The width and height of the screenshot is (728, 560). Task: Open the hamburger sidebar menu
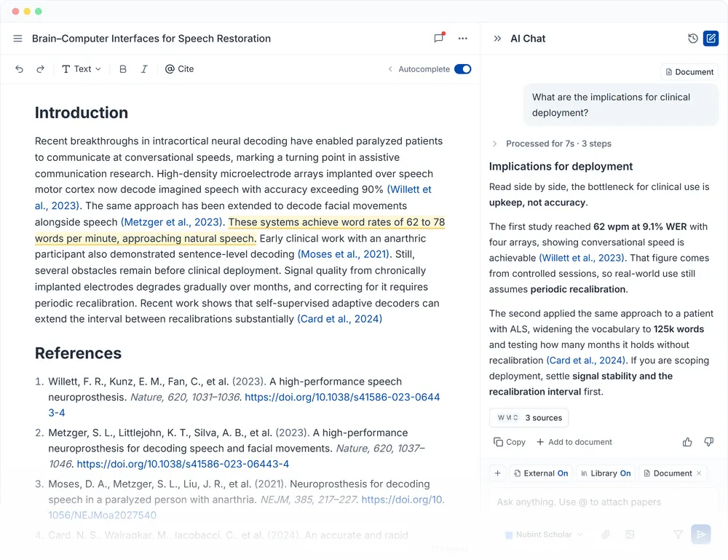pyautogui.click(x=17, y=39)
